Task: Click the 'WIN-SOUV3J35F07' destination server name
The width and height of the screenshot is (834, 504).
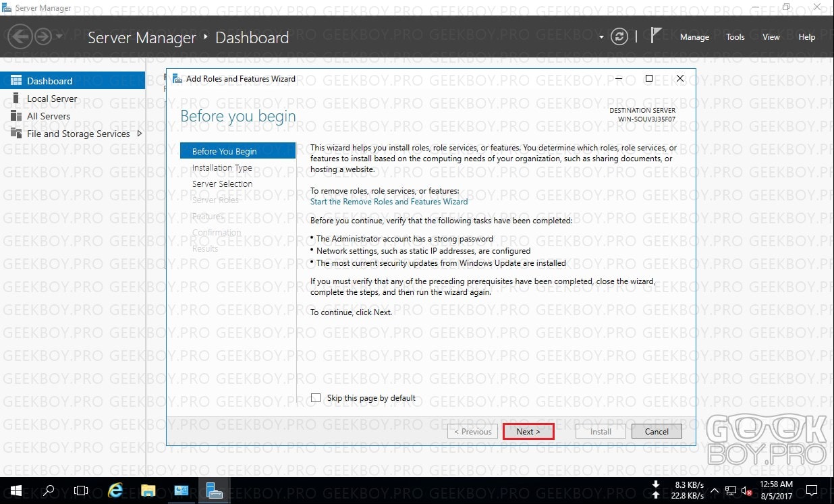Action: (x=646, y=119)
